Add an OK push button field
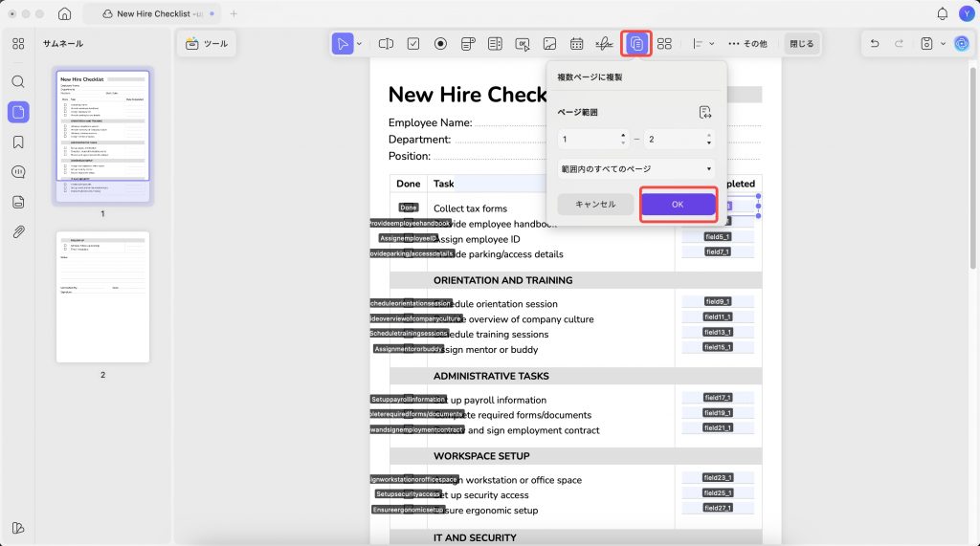Viewport: 980px width, 546px height. click(x=523, y=44)
